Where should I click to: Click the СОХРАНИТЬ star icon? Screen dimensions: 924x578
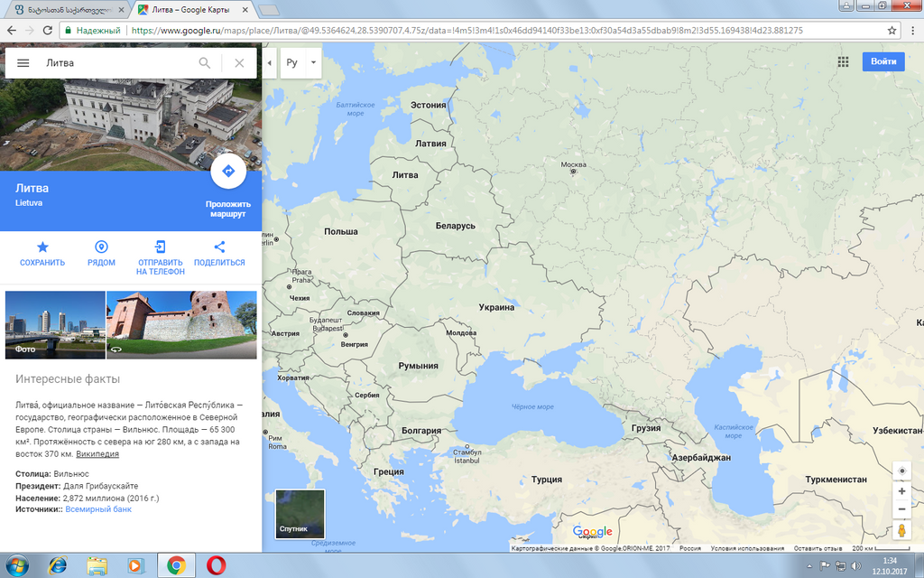(42, 247)
